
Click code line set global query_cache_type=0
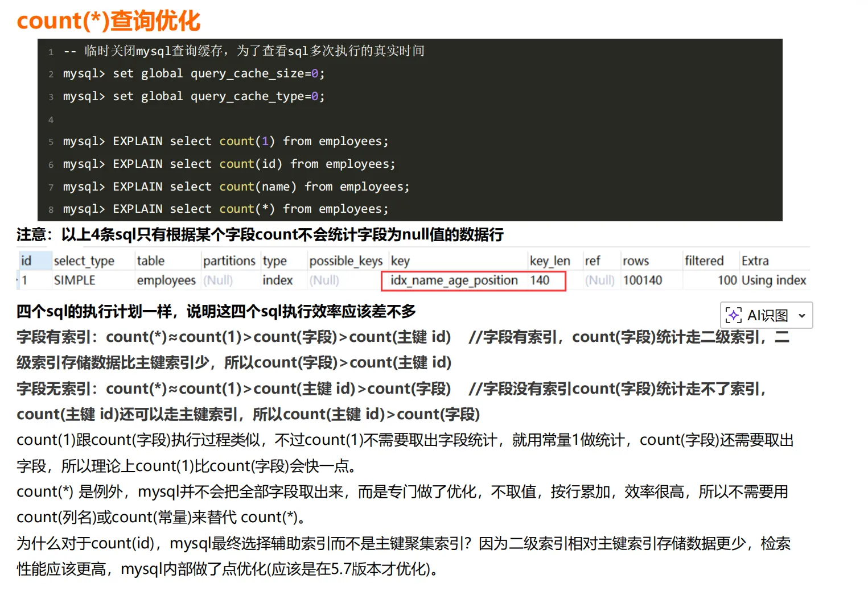point(194,97)
